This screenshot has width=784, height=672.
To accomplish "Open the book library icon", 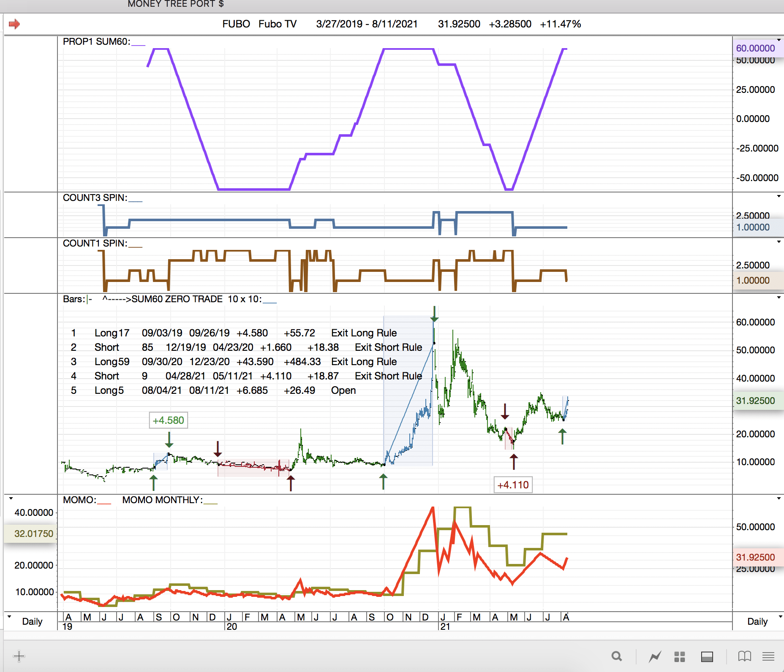I will tap(744, 656).
